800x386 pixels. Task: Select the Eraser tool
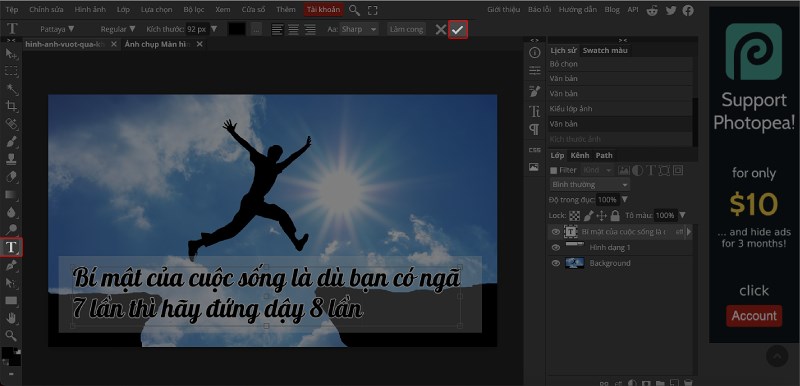click(x=11, y=177)
